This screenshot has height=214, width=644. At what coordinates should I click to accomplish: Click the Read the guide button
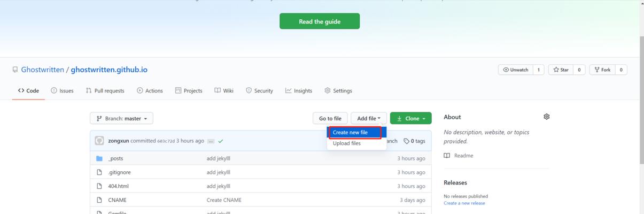320,21
